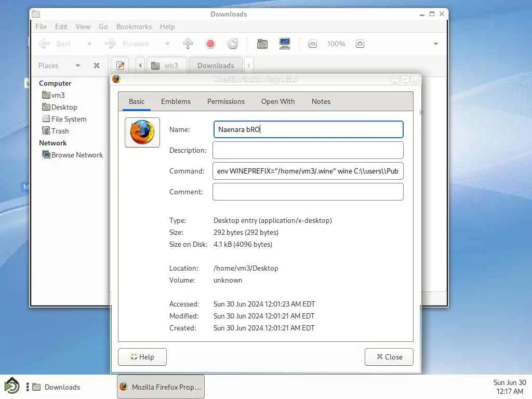This screenshot has width=532, height=399.
Task: Switch to the Open With tab
Action: pyautogui.click(x=278, y=101)
